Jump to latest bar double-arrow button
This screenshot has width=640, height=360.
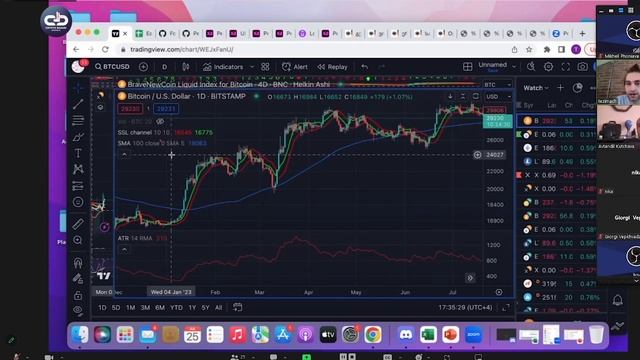[x=470, y=278]
